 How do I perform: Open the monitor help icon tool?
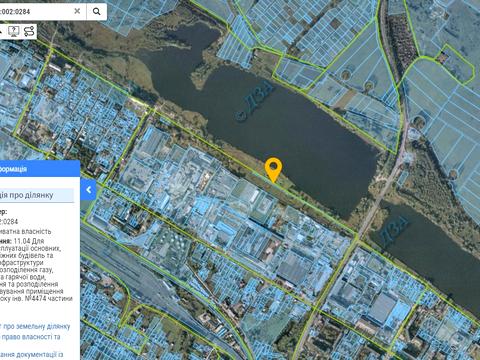coord(14,31)
